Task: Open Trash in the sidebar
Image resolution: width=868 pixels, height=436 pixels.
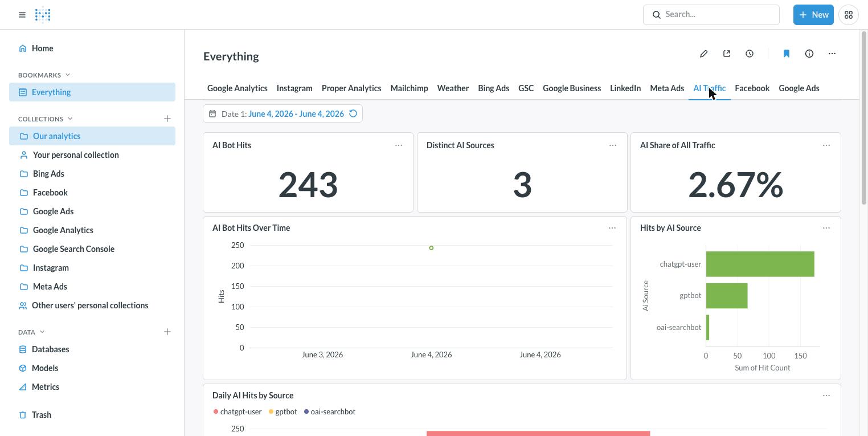Action: coord(92,415)
